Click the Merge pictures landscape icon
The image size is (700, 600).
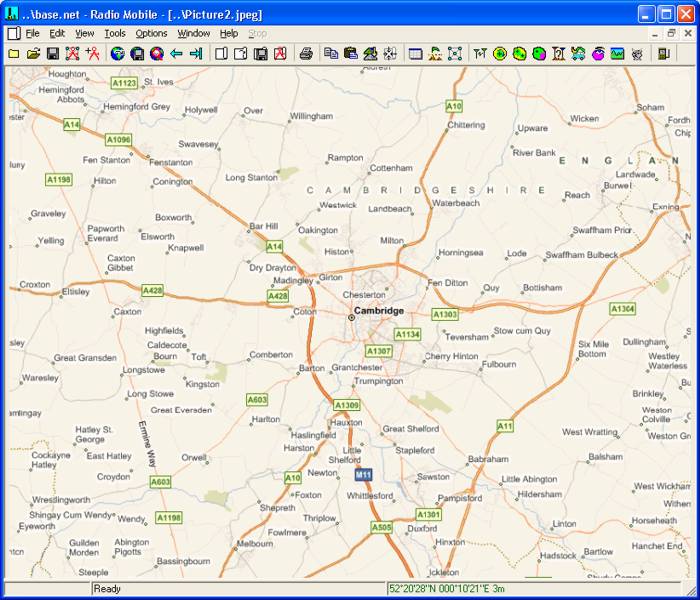pyautogui.click(x=370, y=54)
